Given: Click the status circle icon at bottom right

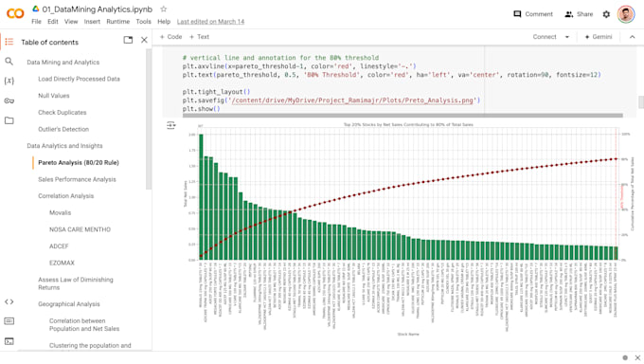Looking at the screenshot, I should [x=625, y=357].
